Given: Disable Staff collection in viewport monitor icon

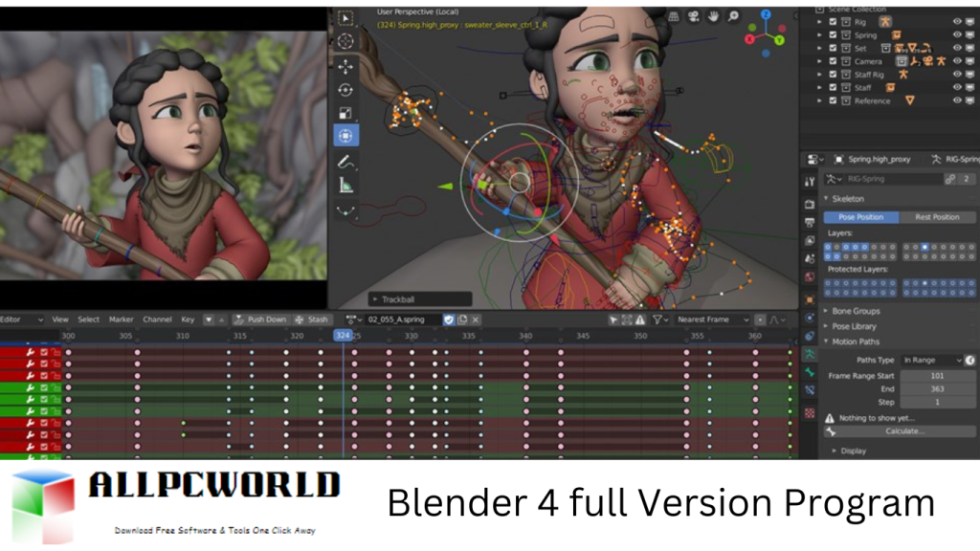Looking at the screenshot, I should tap(970, 87).
